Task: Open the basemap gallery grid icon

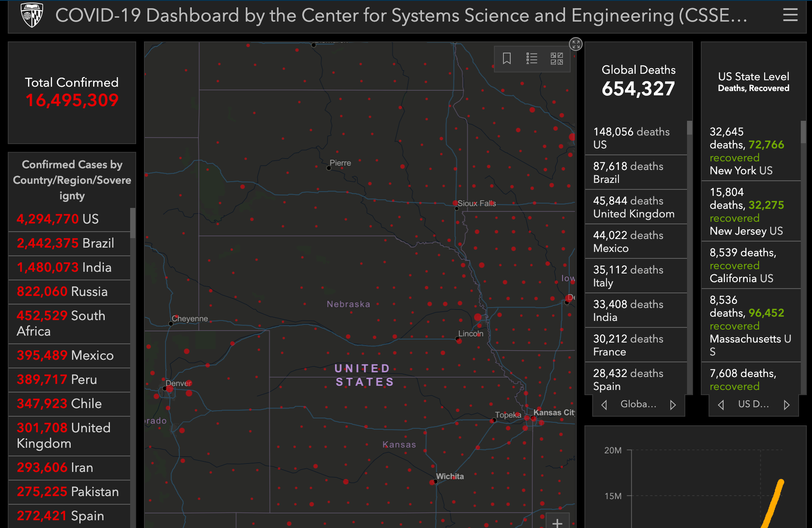Action: point(556,58)
